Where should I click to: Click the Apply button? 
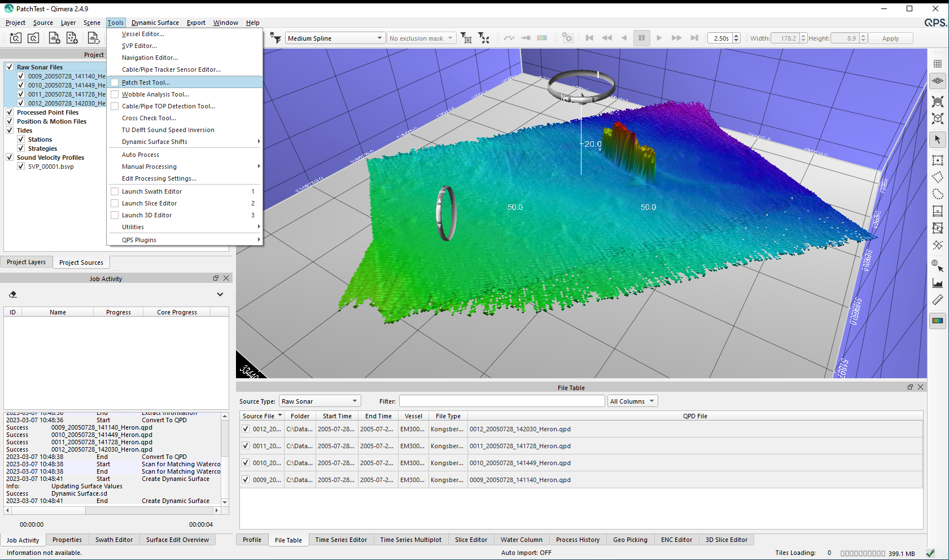point(890,38)
